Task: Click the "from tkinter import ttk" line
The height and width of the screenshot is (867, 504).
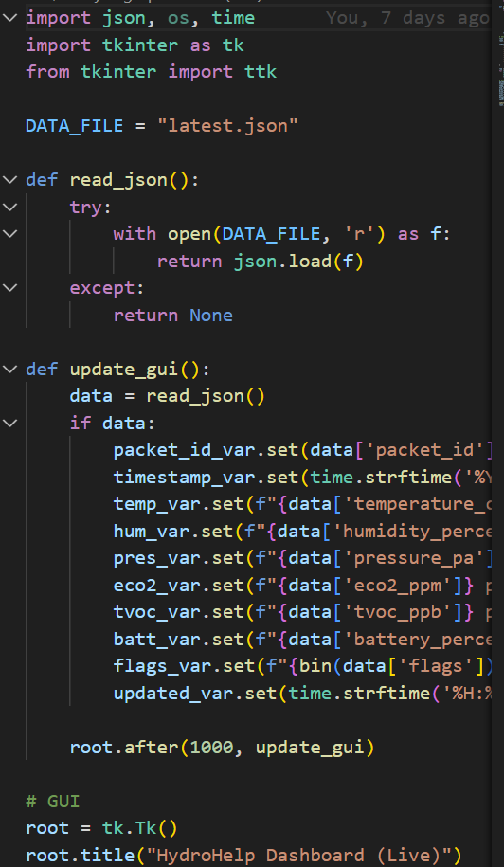Action: pos(152,72)
